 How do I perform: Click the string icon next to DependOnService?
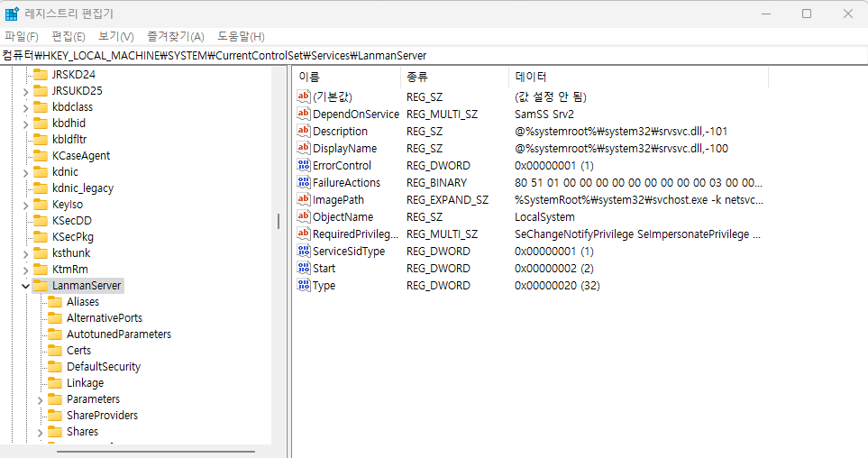303,114
